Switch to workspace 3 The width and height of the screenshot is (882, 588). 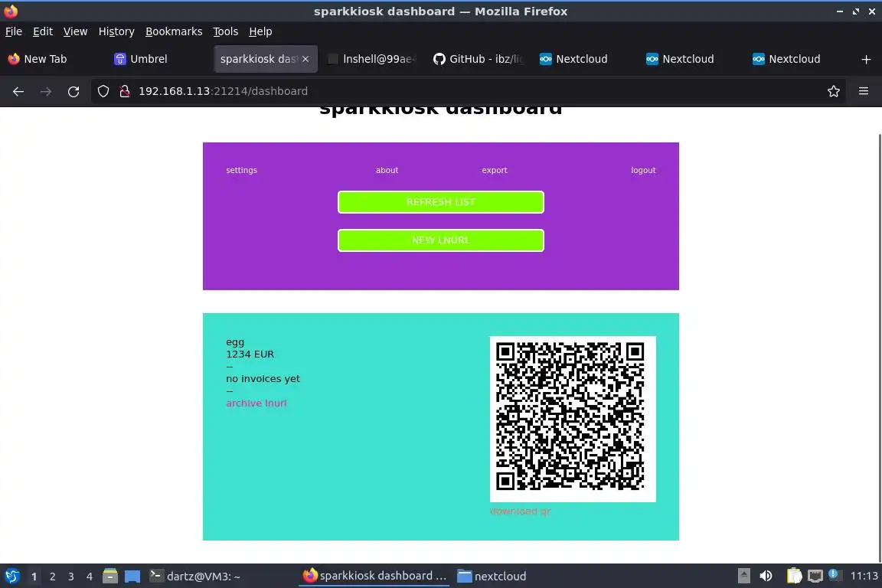(71, 577)
